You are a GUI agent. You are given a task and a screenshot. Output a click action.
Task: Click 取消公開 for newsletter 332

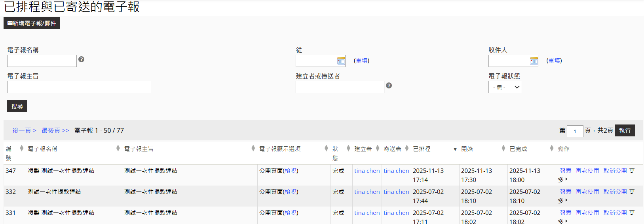tap(615, 192)
